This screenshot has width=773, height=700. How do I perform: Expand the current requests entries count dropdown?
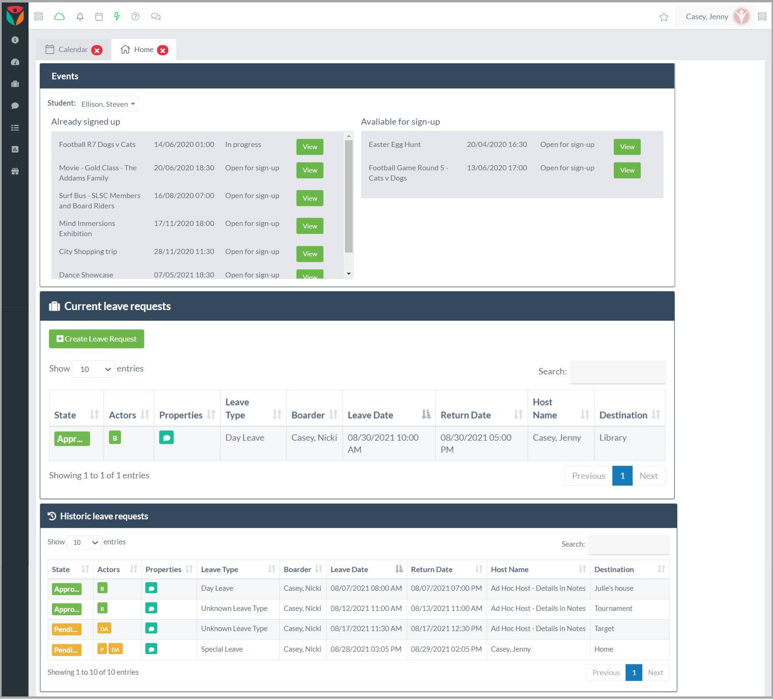[x=93, y=369]
